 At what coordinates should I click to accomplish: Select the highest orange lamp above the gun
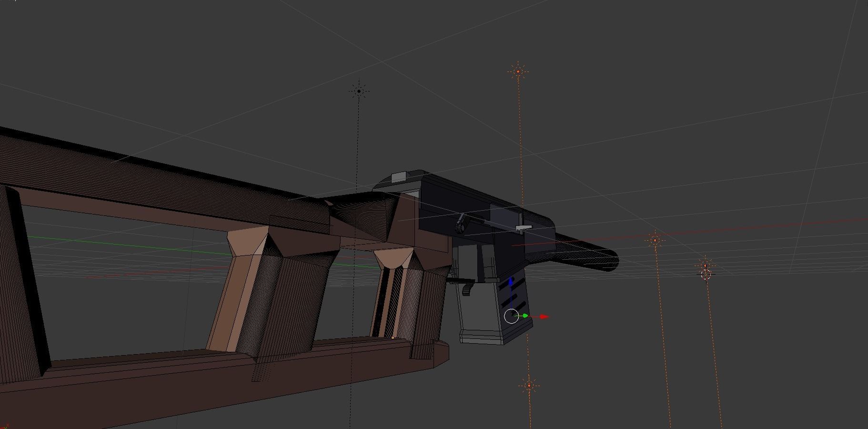point(518,72)
